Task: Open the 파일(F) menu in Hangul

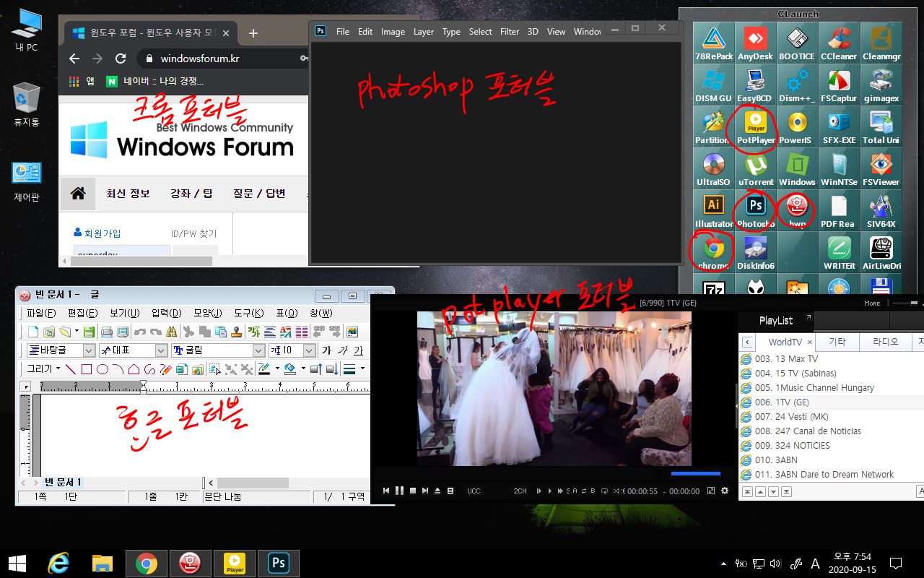Action: point(41,313)
